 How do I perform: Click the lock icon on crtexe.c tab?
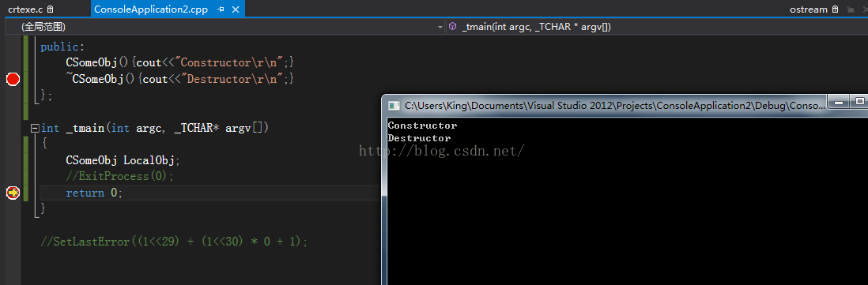[x=51, y=9]
